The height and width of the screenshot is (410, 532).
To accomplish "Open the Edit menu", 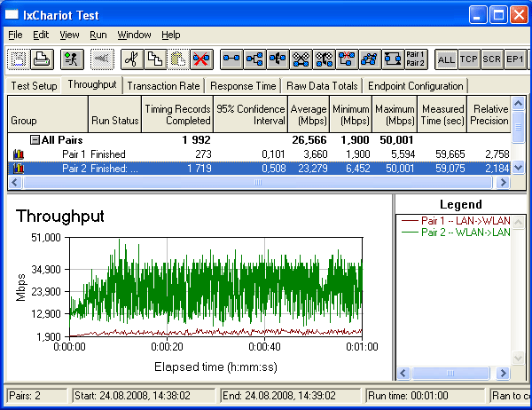I will point(41,35).
